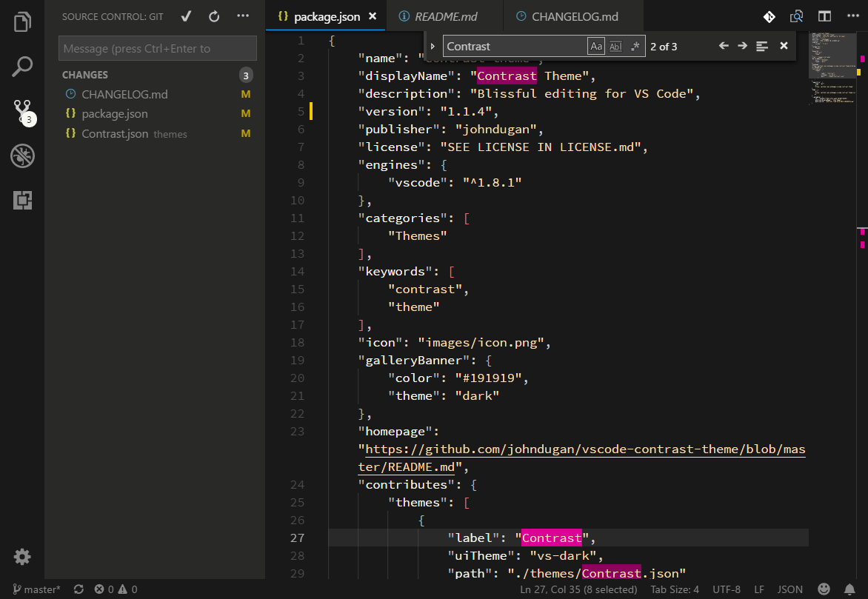This screenshot has width=868, height=599.
Task: Commit changes with the checkmark icon
Action: click(187, 16)
